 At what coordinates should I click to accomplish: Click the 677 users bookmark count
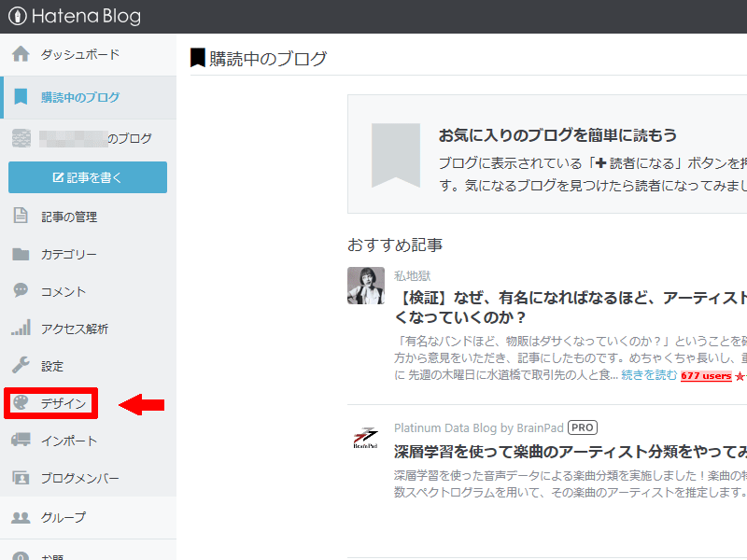[706, 376]
